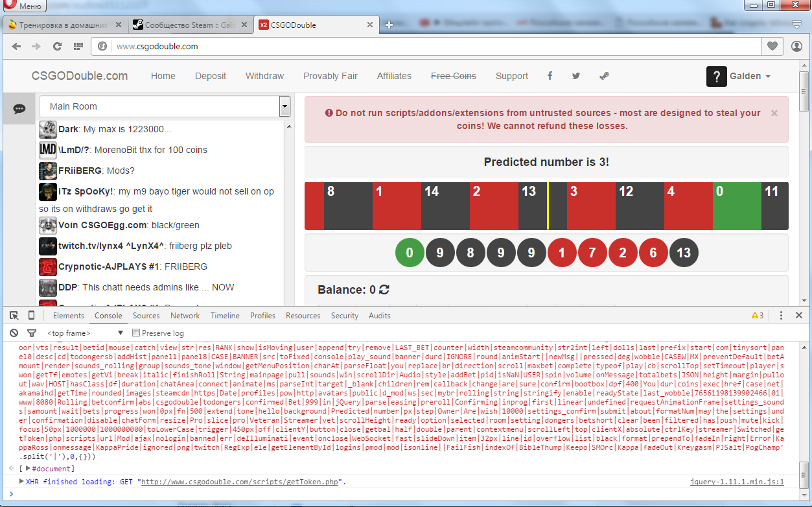
Task: Open the jquery-1.11.1.min.js:1 source link
Action: pos(737,482)
